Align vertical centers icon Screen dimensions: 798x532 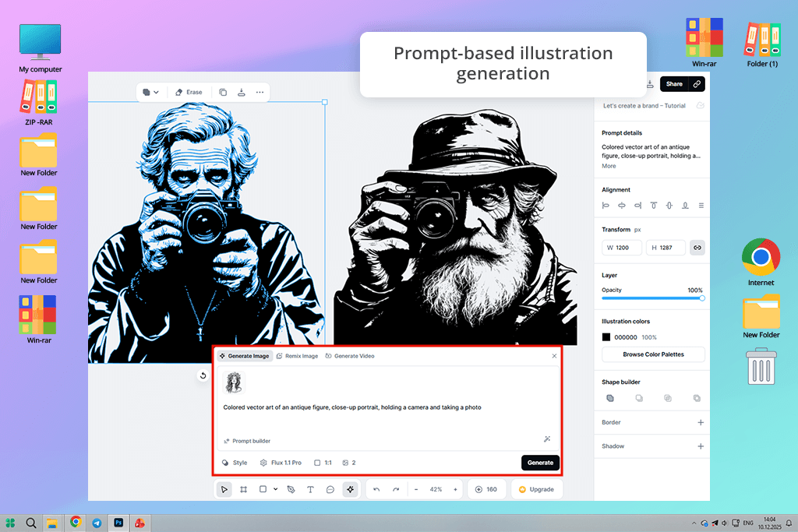click(x=669, y=206)
